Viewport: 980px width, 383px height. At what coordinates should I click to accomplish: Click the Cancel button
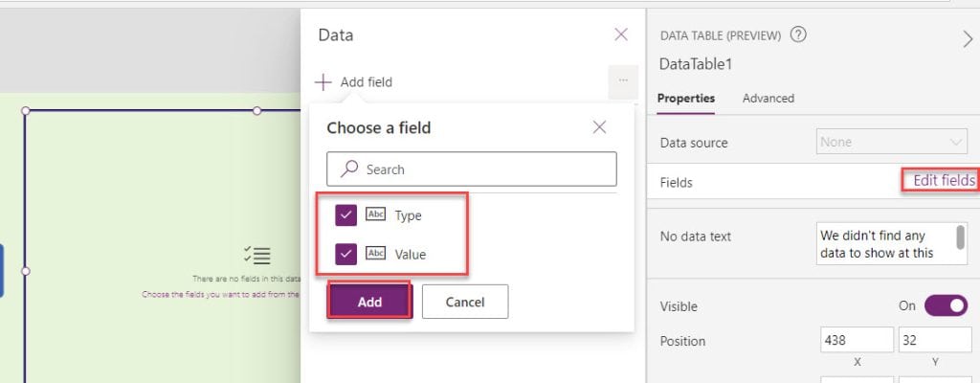click(465, 302)
